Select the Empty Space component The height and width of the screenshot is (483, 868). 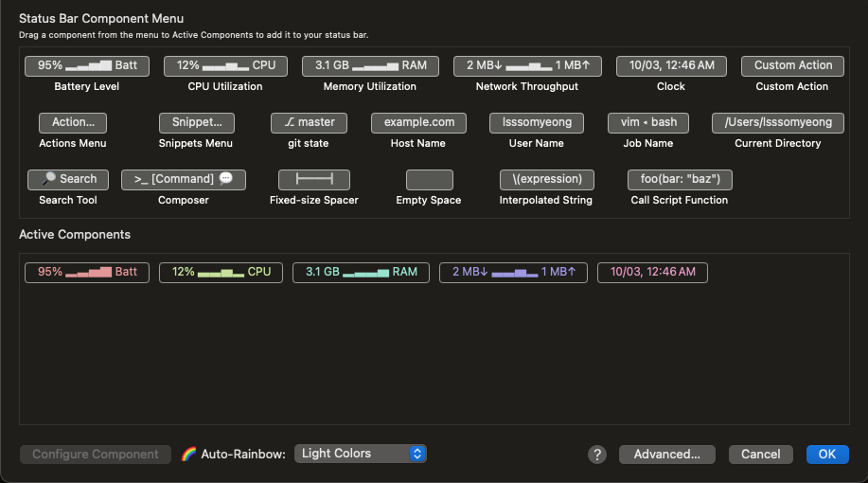tap(430, 179)
